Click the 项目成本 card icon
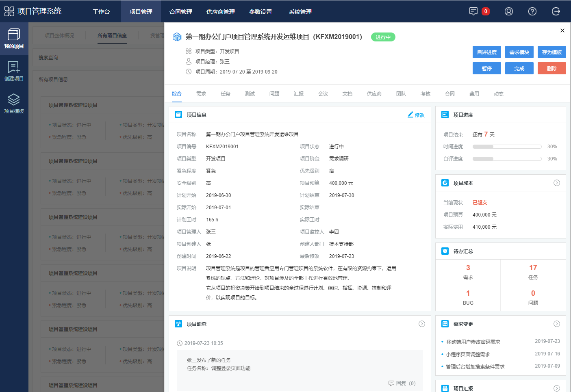Screen dimensions: 571x392 [x=445, y=183]
